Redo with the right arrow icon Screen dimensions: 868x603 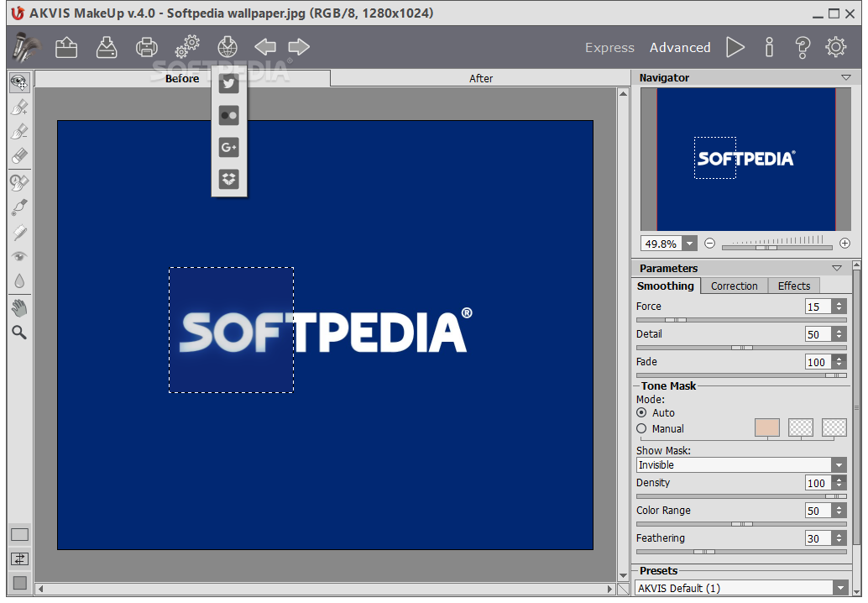click(299, 47)
